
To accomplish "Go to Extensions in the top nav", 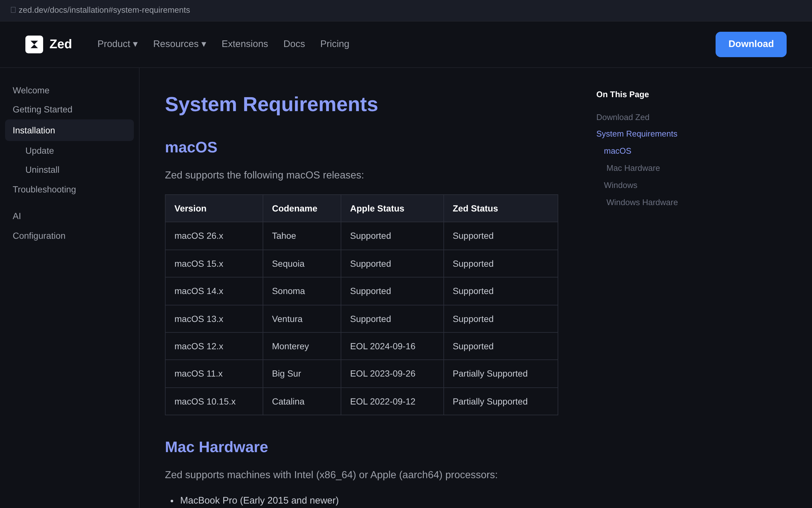I will click(245, 44).
